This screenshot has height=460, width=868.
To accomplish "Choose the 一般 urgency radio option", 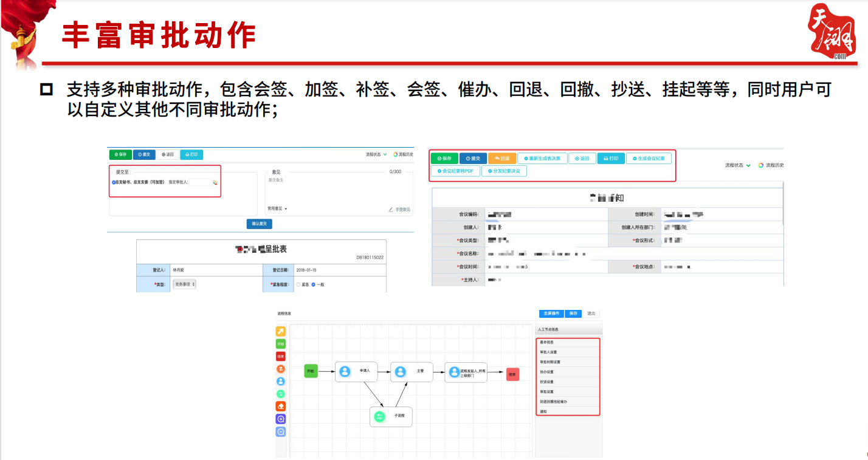I will (313, 285).
